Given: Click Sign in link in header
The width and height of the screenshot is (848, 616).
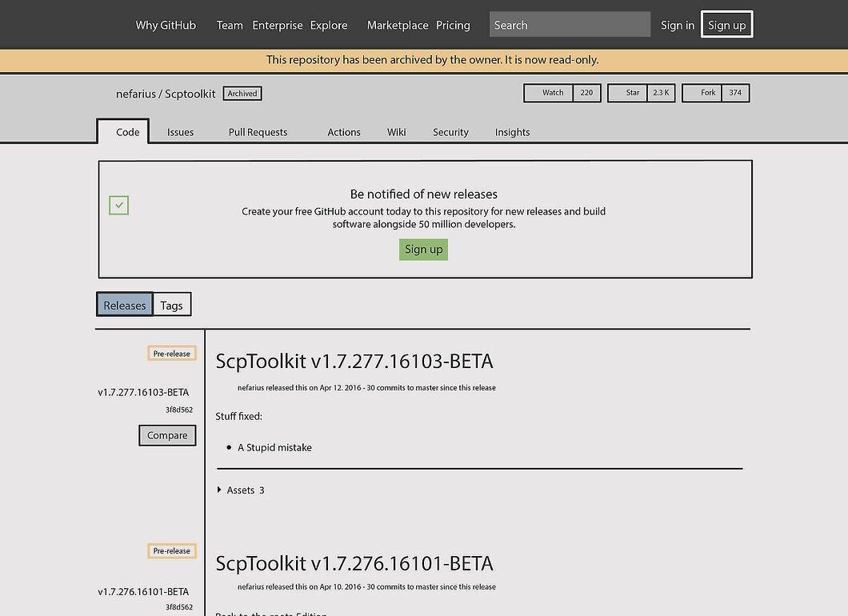Looking at the screenshot, I should [x=677, y=25].
